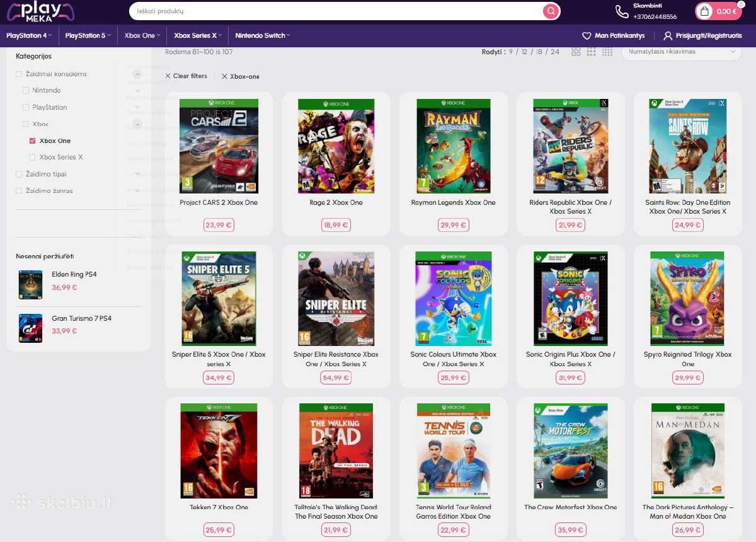Expand the PlayStation 4 nav menu
756x542 pixels.
[x=29, y=35]
